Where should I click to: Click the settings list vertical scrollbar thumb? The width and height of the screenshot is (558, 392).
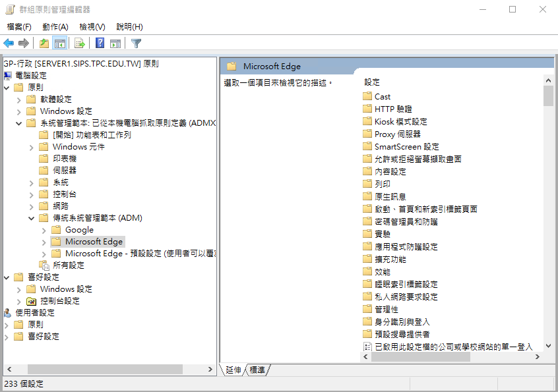[548, 96]
